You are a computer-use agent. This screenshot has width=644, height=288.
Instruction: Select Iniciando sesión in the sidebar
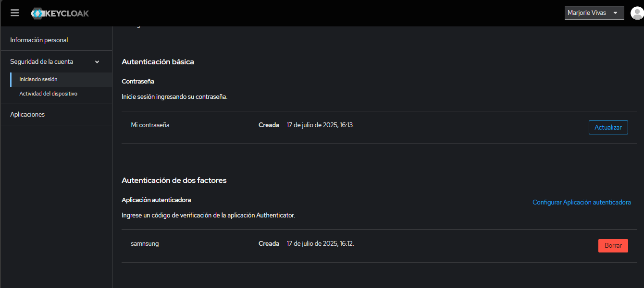click(x=38, y=79)
